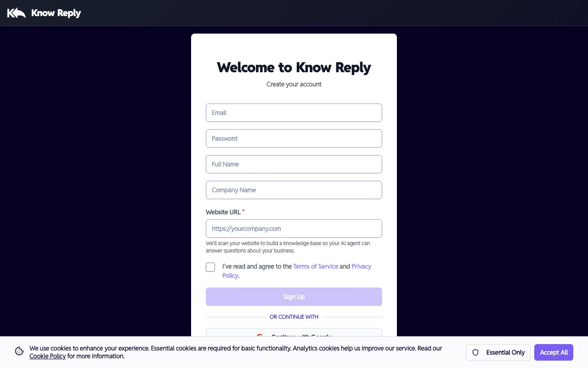
Task: Check the Terms of Service agreement checkbox
Action: [x=210, y=267]
